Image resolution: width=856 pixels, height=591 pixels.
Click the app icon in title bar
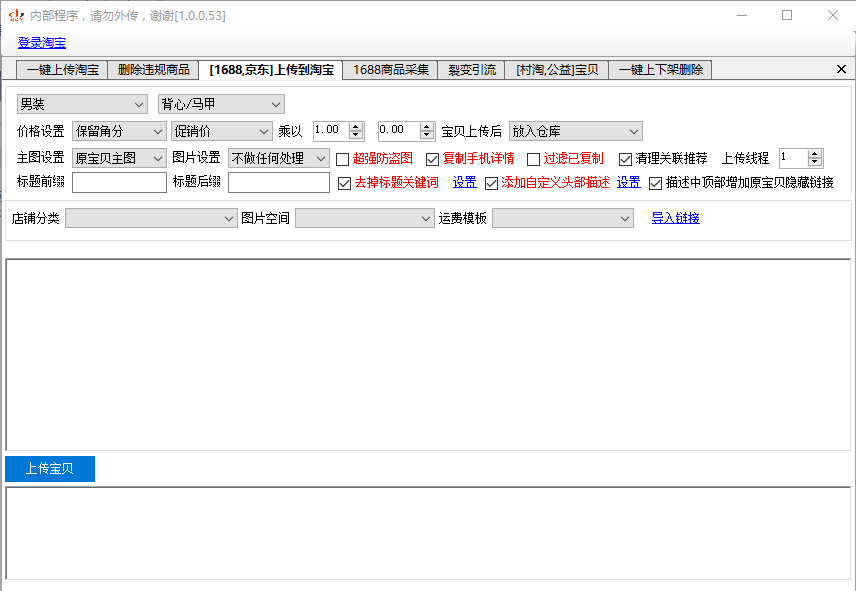(16, 15)
